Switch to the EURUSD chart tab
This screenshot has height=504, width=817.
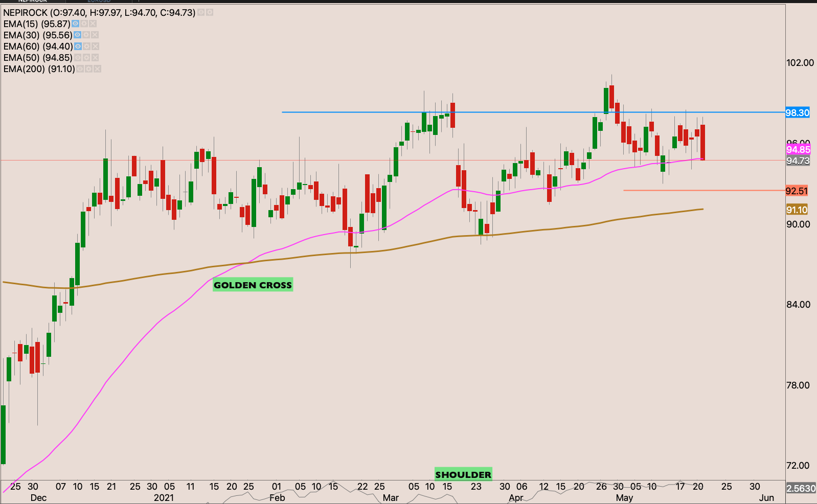(x=99, y=2)
